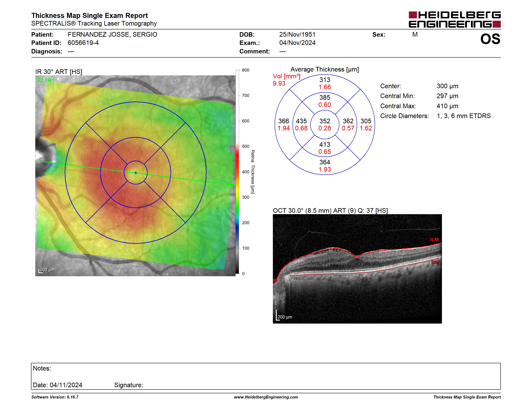
Task: Click the central volume value 0.28
Action: [x=325, y=128]
